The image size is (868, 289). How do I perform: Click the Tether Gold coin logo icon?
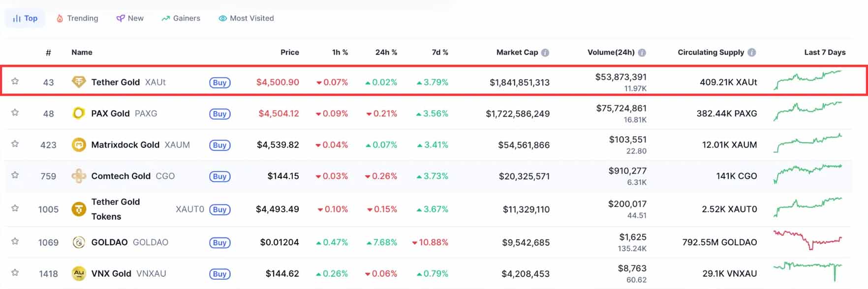79,82
